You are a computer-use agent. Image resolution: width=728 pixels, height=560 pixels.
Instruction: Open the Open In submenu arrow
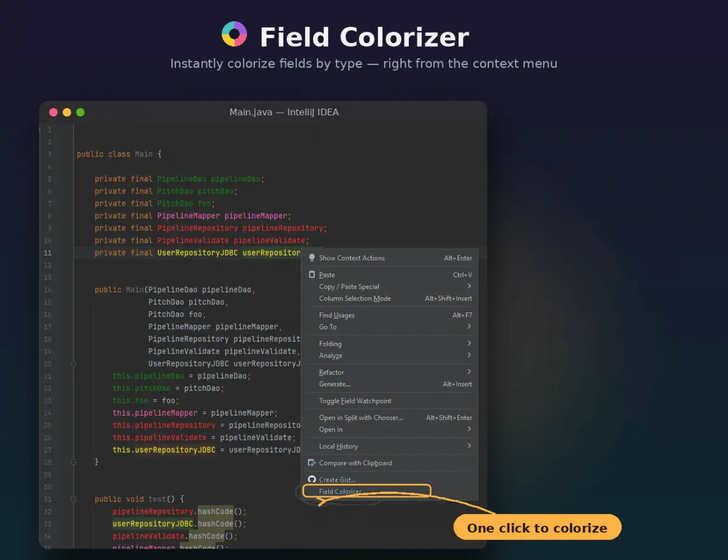[470, 430]
